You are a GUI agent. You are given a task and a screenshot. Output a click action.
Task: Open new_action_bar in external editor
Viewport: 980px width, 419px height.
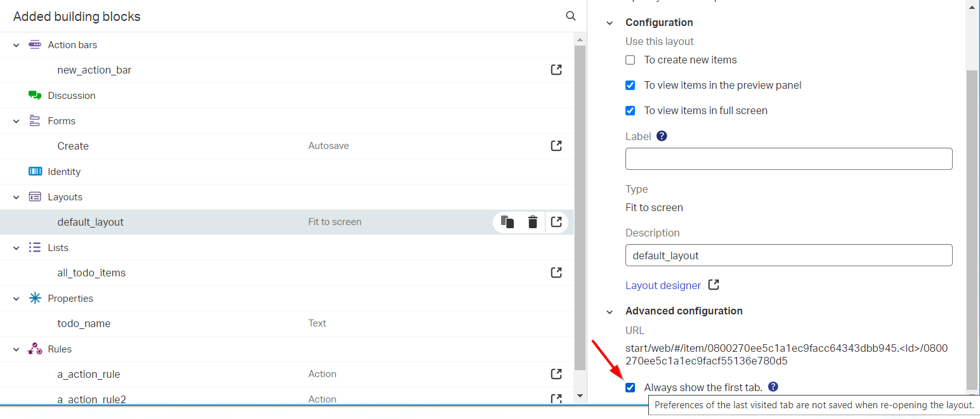coord(556,70)
